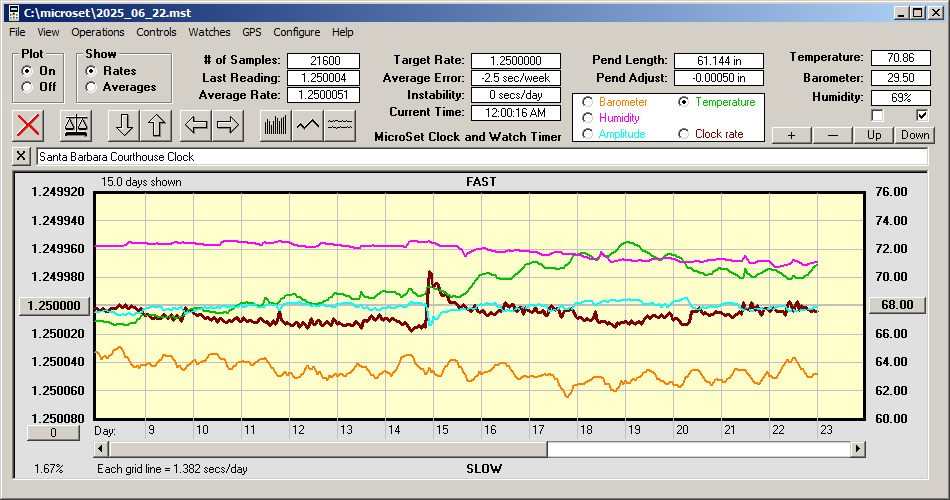Select the Clock rate radio option
Viewport: 950px width, 500px height.
coord(683,134)
